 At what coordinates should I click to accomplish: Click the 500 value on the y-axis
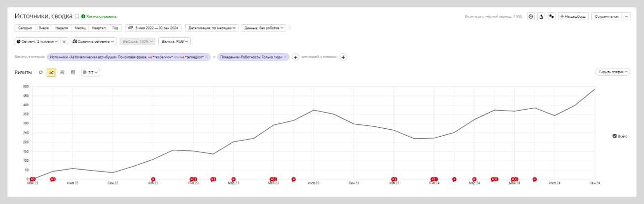tap(25, 87)
